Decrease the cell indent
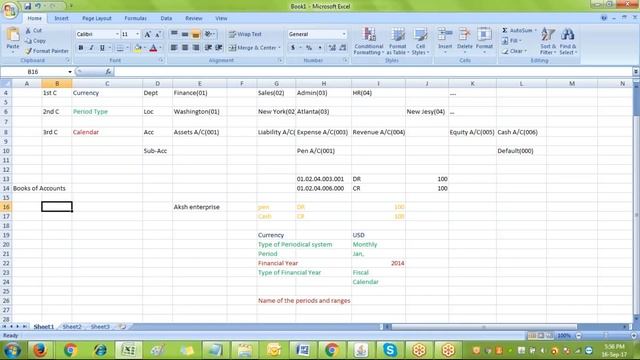Viewport: 640px width, 360px height. 208,48
